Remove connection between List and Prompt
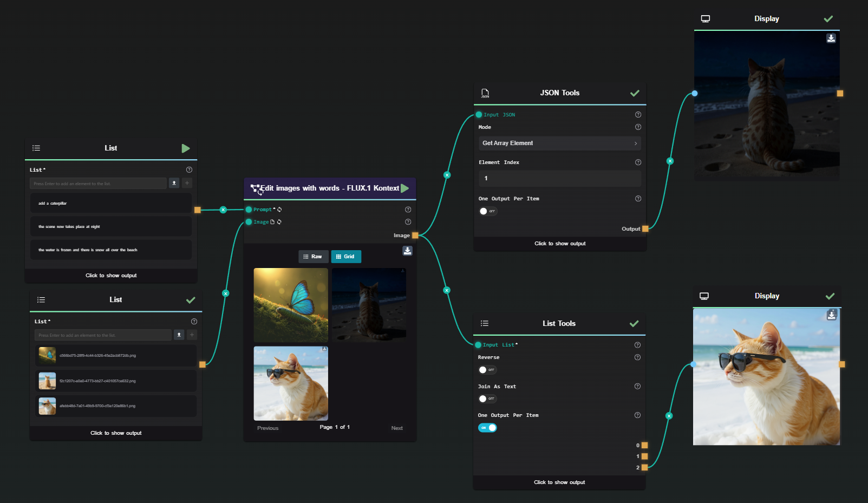The image size is (868, 503). pos(223,210)
